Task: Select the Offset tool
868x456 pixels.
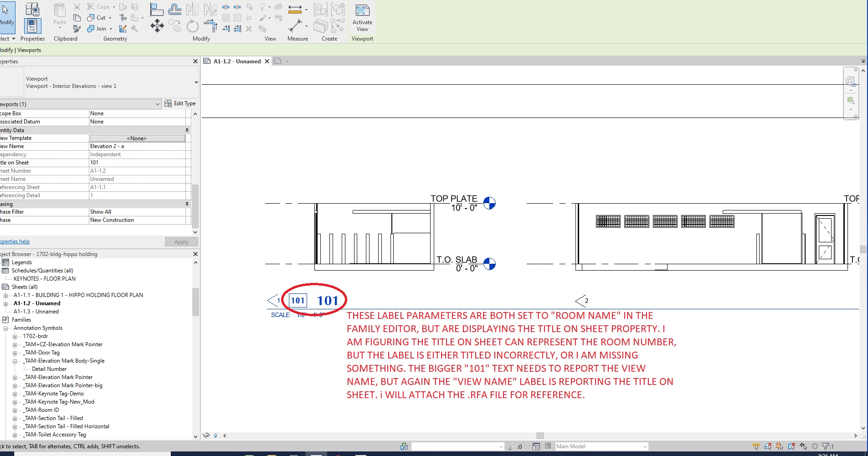Action: (175, 9)
